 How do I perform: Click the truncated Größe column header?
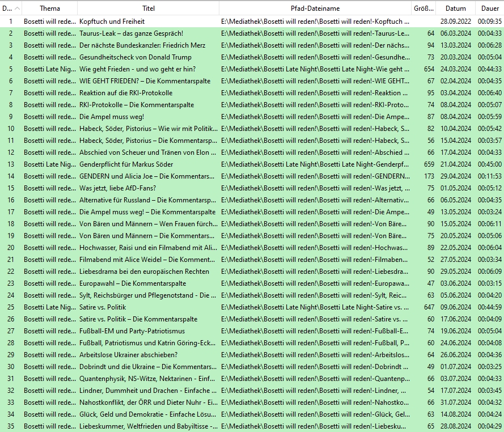423,9
